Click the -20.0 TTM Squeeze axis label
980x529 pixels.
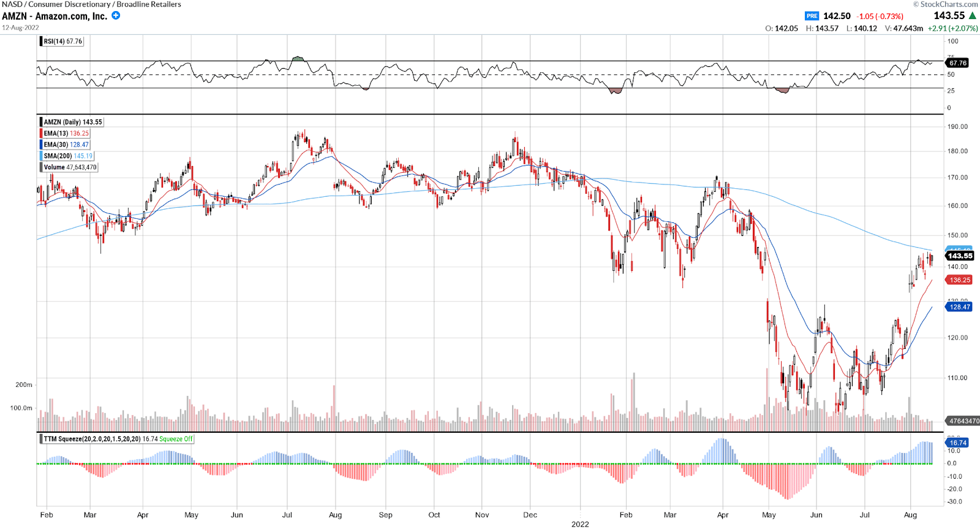(x=955, y=489)
